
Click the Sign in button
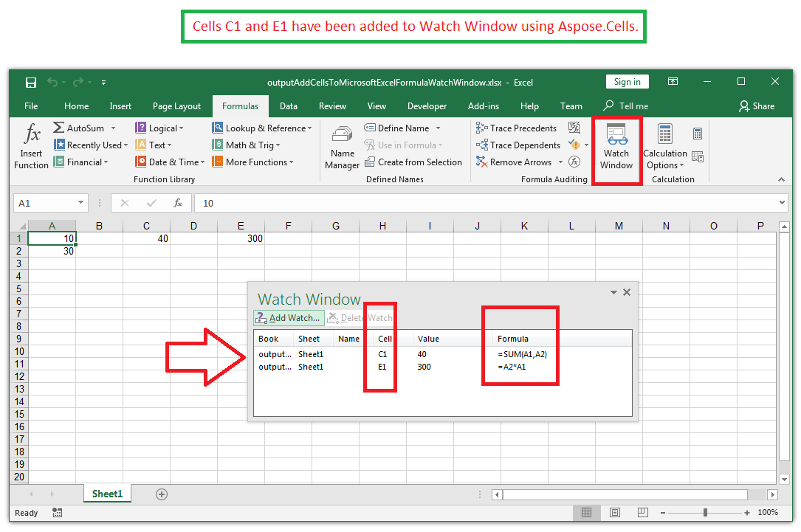(627, 82)
